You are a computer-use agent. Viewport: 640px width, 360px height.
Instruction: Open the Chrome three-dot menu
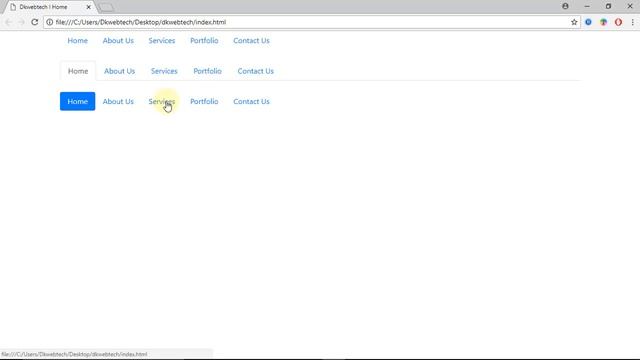pyautogui.click(x=633, y=22)
